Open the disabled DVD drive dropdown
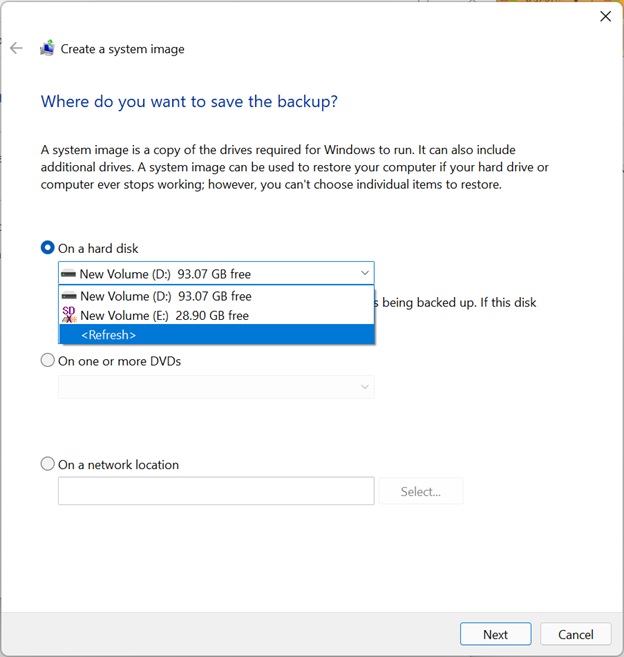The height and width of the screenshot is (657, 624). coord(216,386)
